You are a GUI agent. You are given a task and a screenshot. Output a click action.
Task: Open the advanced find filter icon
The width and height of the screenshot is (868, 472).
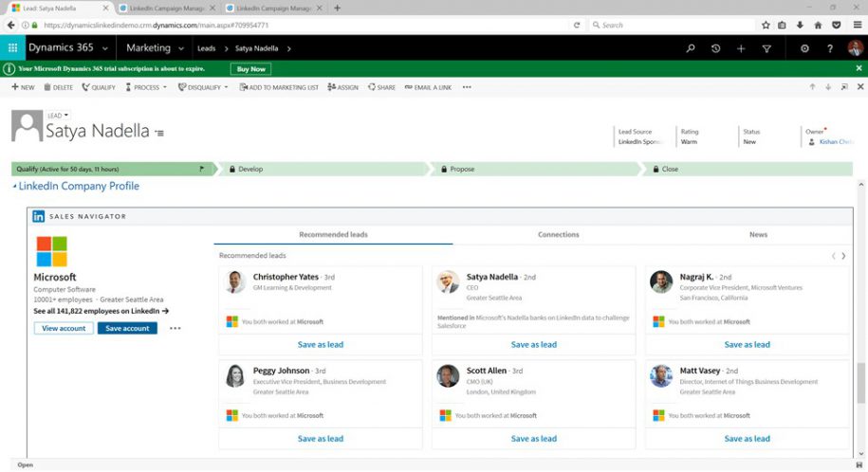pos(766,48)
